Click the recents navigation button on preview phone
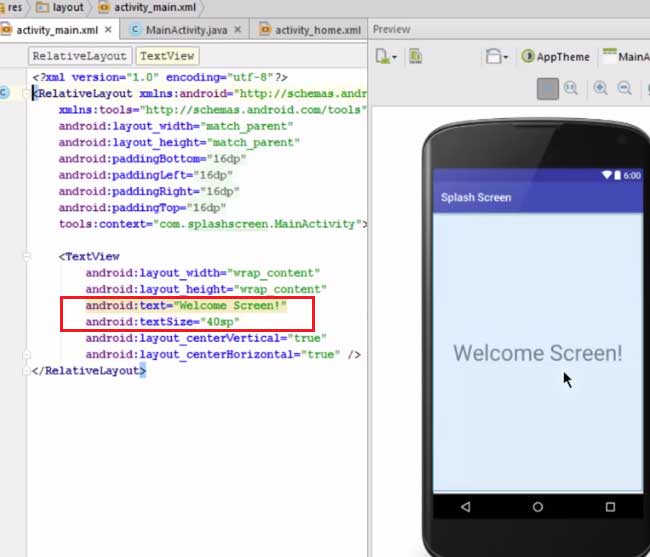This screenshot has height=557, width=650. [x=610, y=506]
